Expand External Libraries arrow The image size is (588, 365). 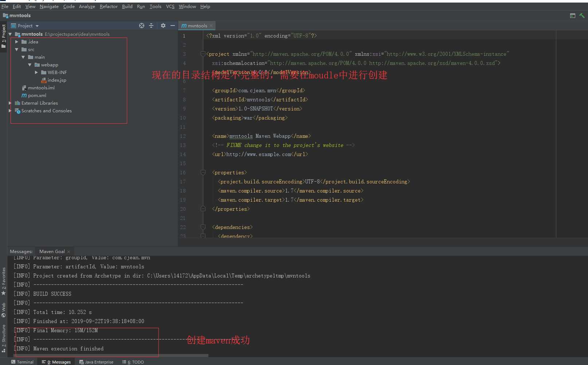pos(10,103)
